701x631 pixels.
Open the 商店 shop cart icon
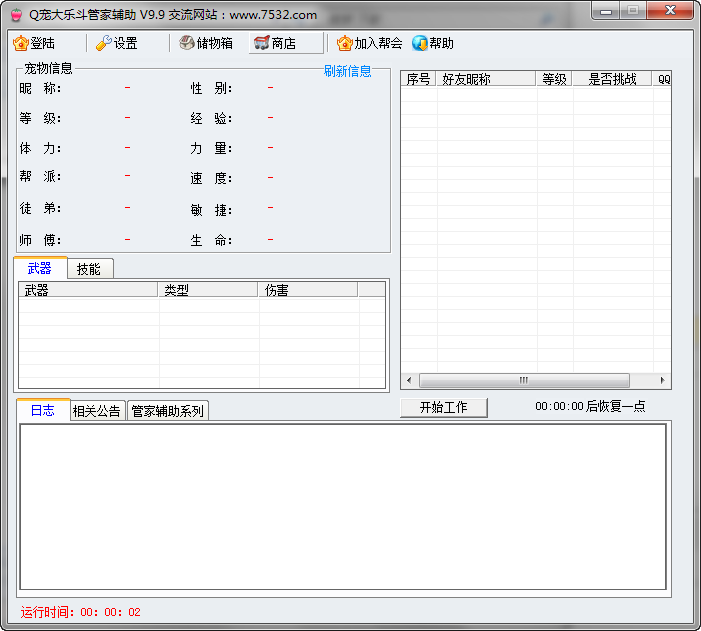262,43
